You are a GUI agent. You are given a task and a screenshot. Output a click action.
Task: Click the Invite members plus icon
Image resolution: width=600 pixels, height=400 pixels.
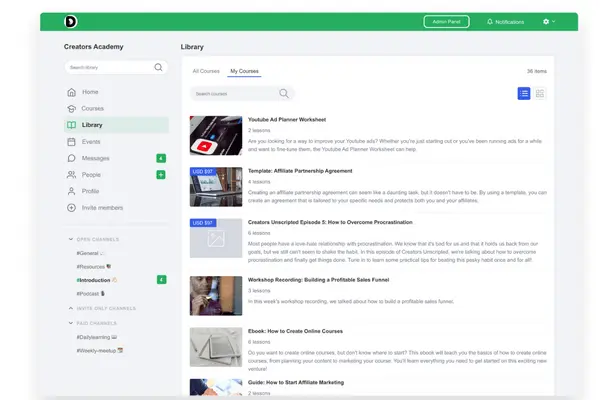click(72, 207)
